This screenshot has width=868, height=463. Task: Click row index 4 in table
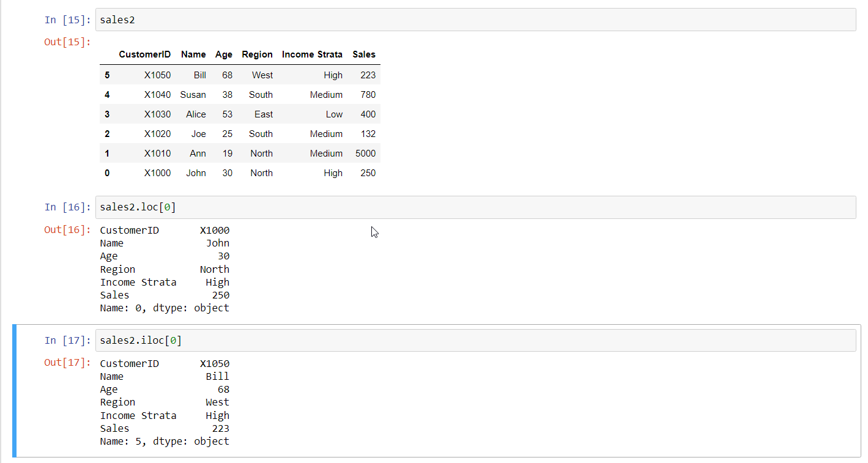tap(107, 95)
